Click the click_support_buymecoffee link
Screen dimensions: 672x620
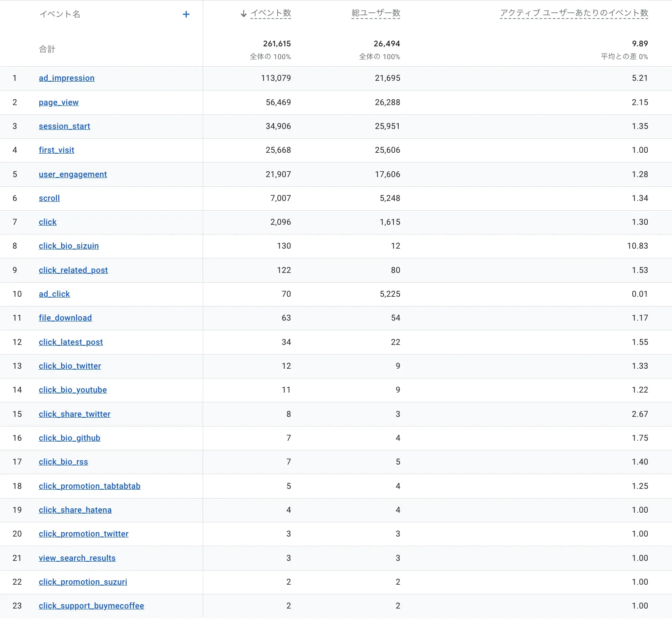click(x=91, y=606)
